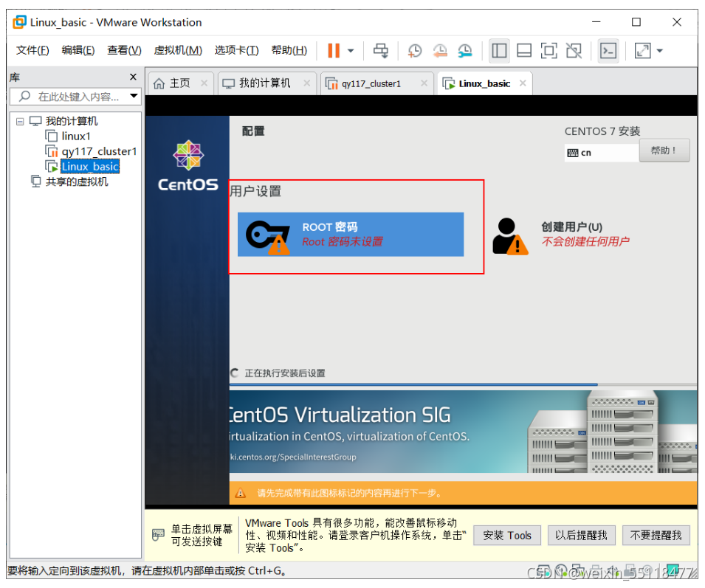Click the create user person icon
This screenshot has width=705, height=588.
pyautogui.click(x=509, y=236)
